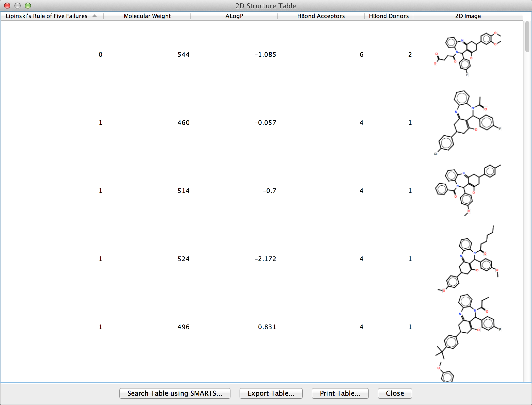532x405 pixels.
Task: Open Search Table using SMARTS dialog
Action: 175,393
